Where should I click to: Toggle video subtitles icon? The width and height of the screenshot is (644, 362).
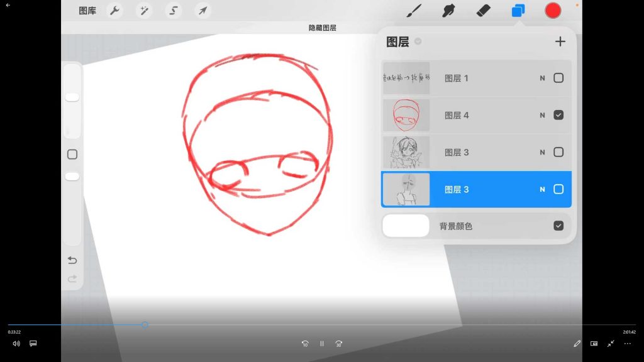click(x=33, y=344)
